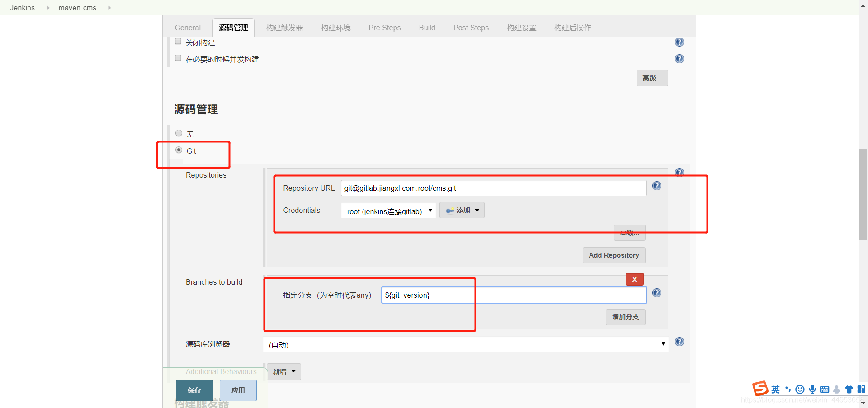This screenshot has height=408, width=868.
Task: Click the 应用 apply button
Action: click(238, 390)
